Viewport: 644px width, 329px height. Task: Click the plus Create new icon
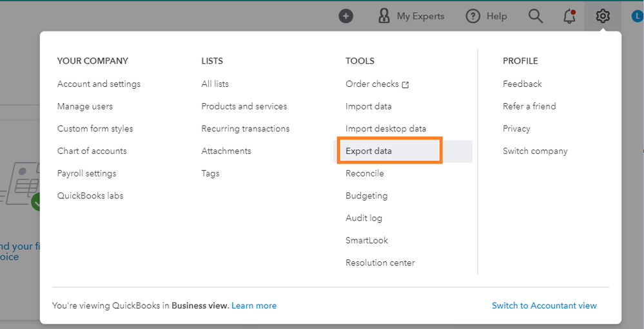pyautogui.click(x=346, y=16)
